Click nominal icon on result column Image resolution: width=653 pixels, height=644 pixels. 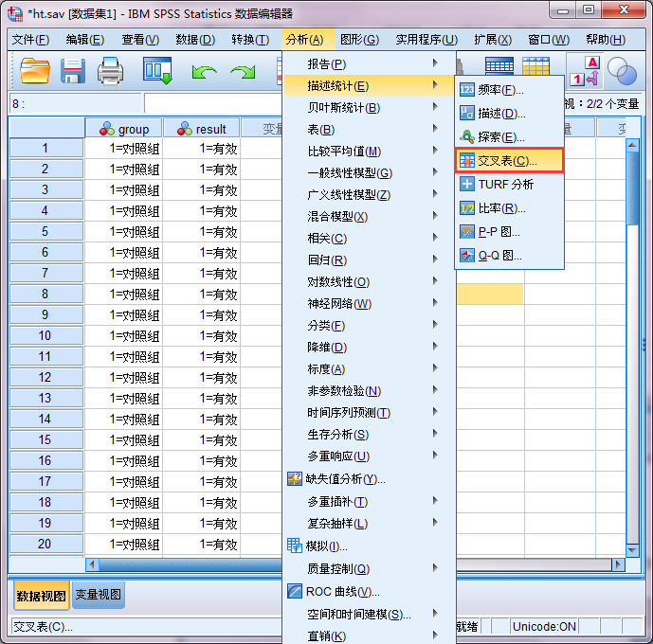click(185, 129)
